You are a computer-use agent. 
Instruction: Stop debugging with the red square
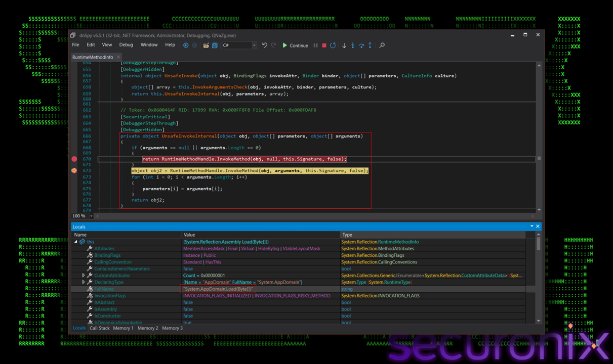click(324, 45)
